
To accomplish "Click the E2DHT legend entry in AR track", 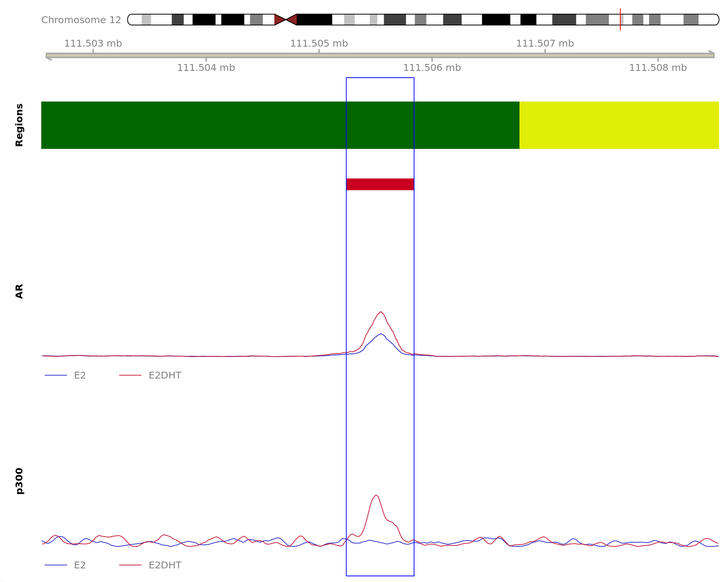I will 150,375.
